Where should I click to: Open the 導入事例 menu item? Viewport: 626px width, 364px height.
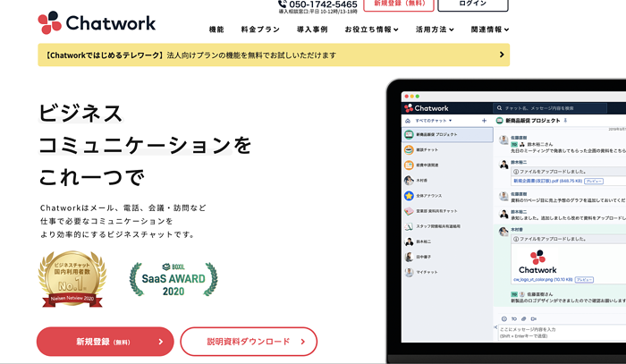[312, 30]
